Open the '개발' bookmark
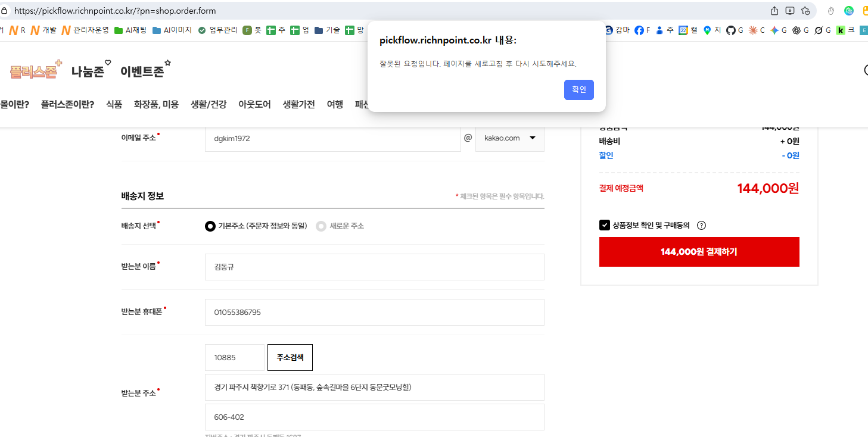The height and width of the screenshot is (437, 868). [x=43, y=30]
